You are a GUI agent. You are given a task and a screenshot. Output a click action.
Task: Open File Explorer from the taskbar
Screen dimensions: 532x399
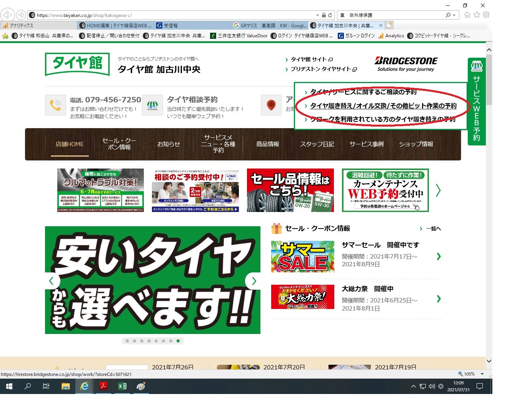(65, 386)
